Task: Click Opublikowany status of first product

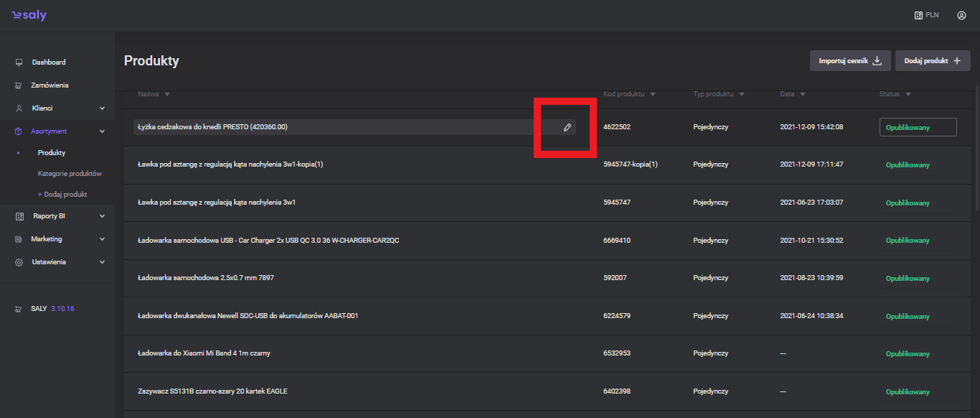Action: click(918, 127)
